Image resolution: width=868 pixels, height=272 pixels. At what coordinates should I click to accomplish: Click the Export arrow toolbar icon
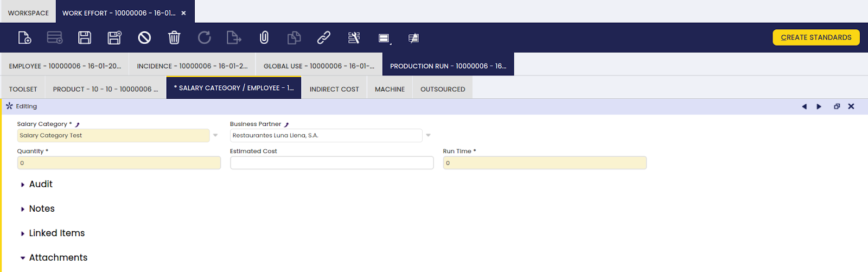(234, 37)
